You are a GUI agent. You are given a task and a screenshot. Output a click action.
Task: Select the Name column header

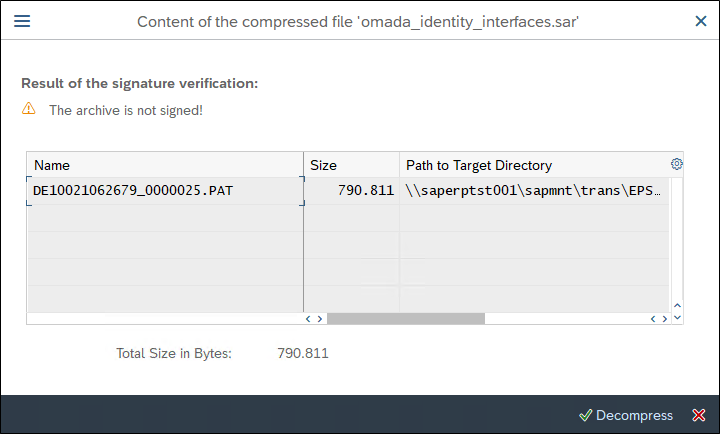tap(165, 165)
